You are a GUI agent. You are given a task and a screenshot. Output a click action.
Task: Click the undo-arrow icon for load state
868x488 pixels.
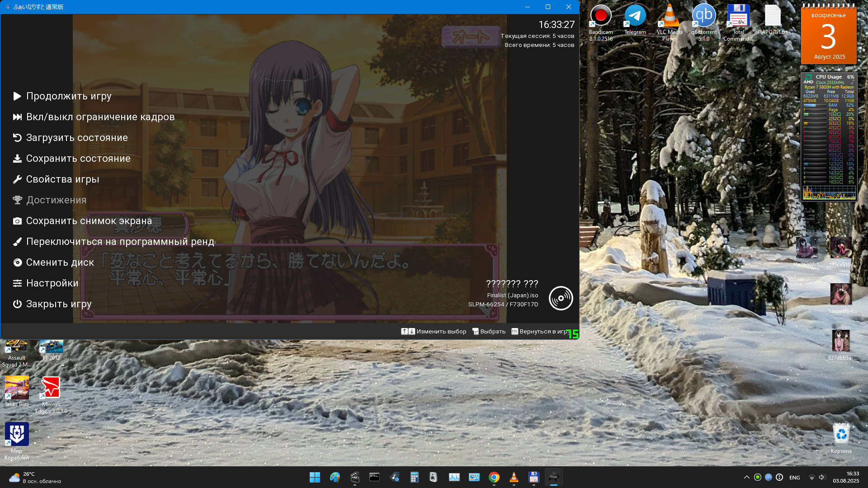click(17, 138)
